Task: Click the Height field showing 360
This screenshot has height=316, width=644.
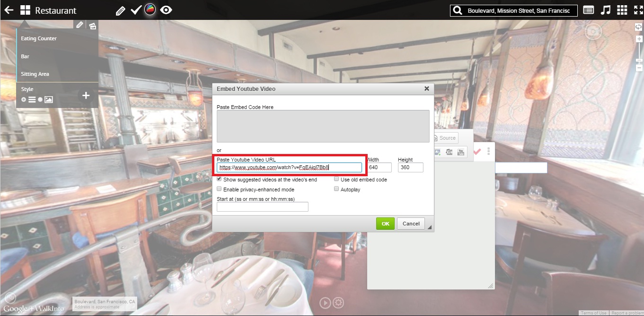Action: (410, 167)
